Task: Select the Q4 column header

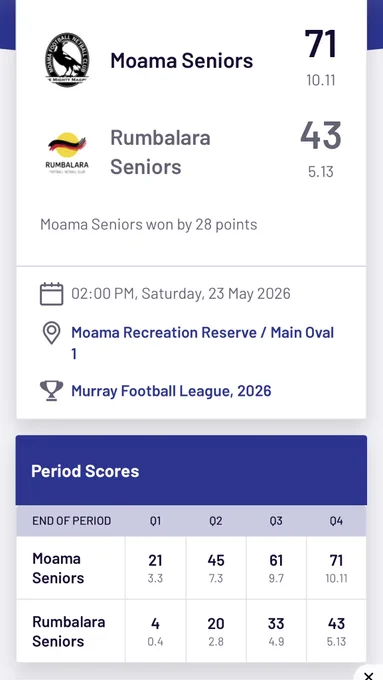Action: (336, 520)
